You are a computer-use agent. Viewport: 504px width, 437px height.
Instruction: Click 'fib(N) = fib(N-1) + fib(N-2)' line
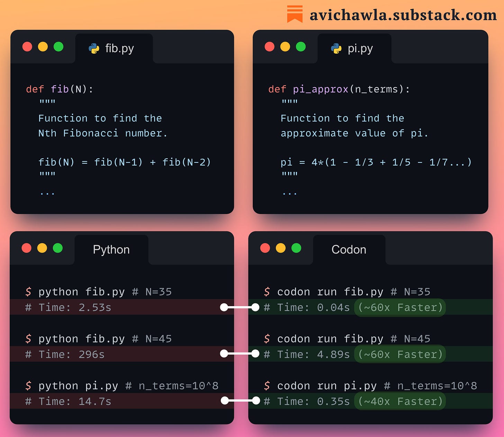point(125,162)
